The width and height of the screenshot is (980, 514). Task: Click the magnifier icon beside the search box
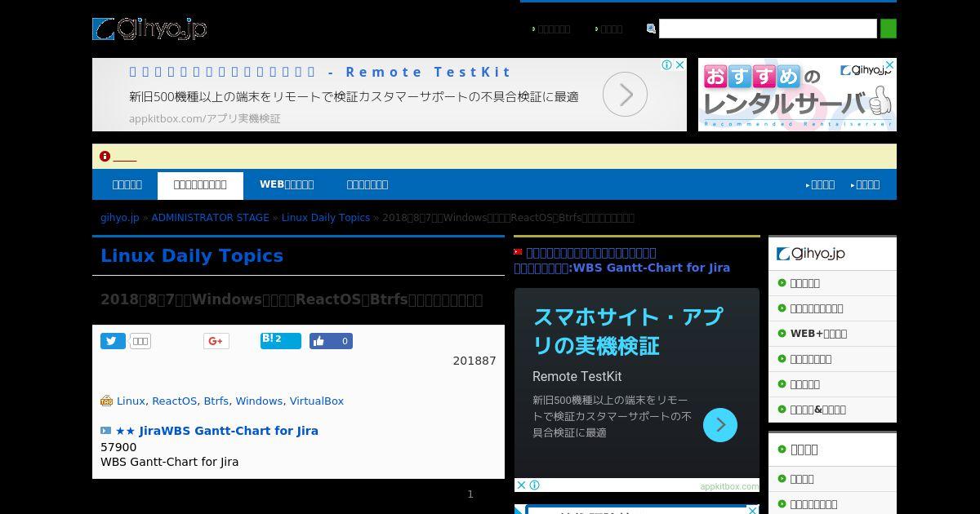point(651,29)
